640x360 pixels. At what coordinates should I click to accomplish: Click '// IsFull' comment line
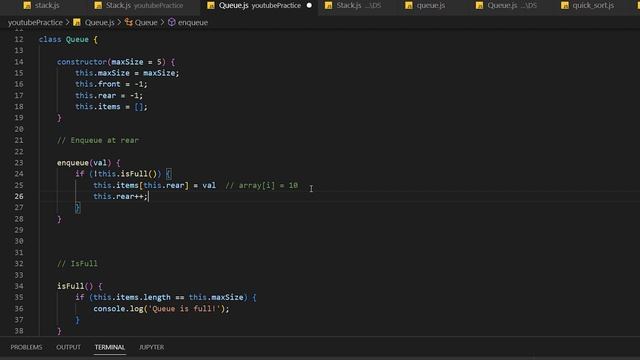tap(77, 264)
